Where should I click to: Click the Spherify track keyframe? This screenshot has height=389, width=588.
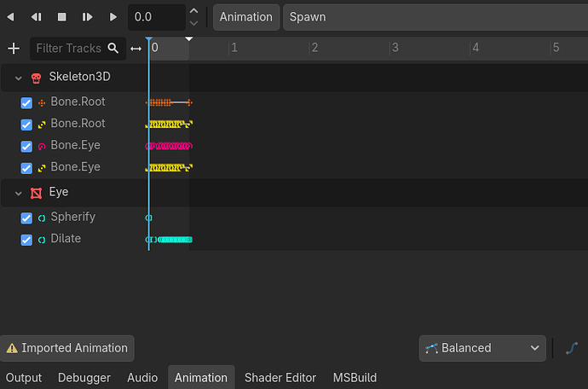(149, 218)
